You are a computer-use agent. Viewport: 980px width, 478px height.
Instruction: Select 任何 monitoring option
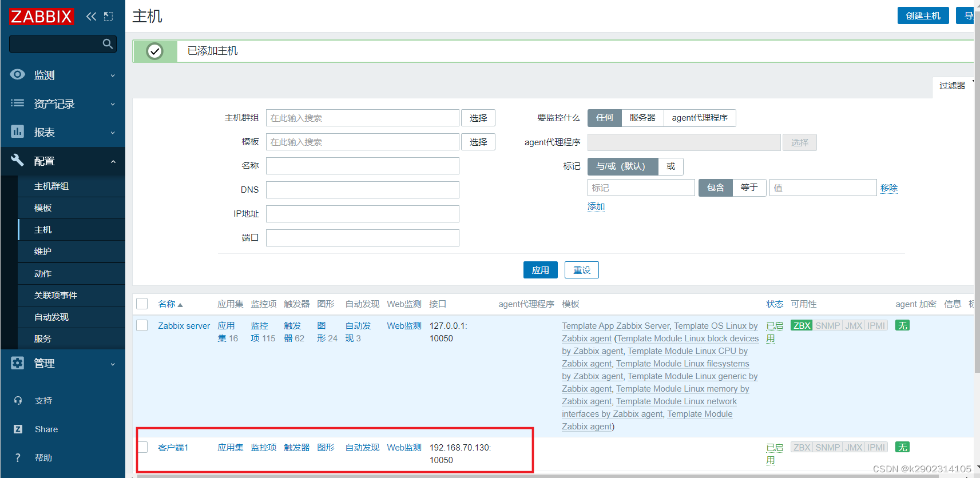click(605, 118)
